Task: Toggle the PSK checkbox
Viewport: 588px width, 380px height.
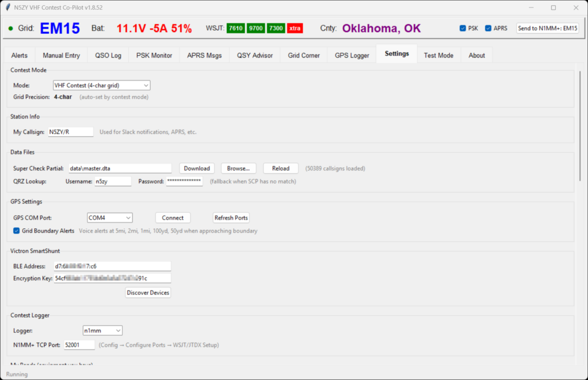Action: pyautogui.click(x=463, y=28)
